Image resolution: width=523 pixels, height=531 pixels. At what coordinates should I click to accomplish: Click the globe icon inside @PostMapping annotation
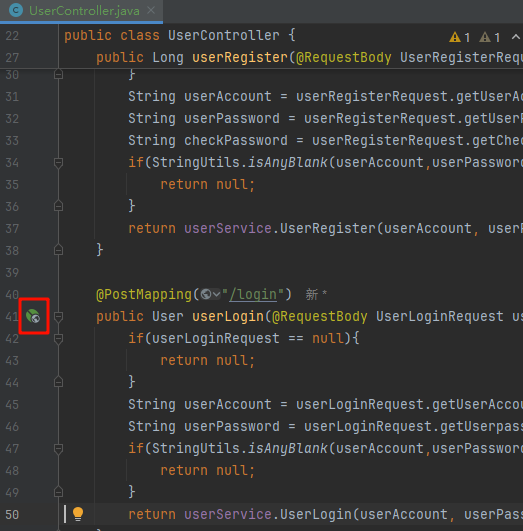[206, 294]
